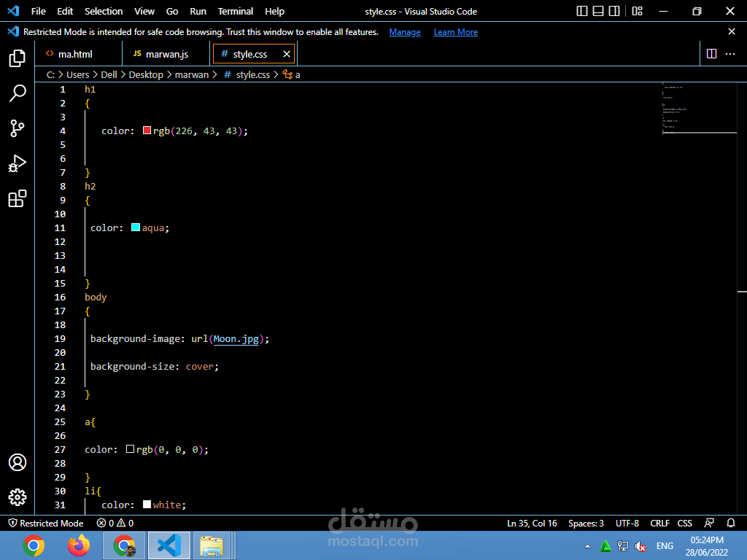The height and width of the screenshot is (560, 747).
Task: Open the Extensions view
Action: coord(18,198)
